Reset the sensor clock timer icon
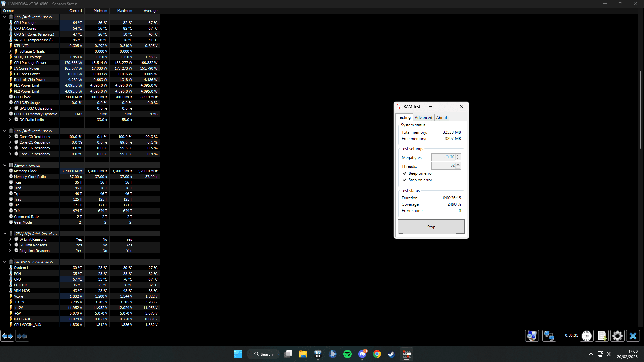 587,336
